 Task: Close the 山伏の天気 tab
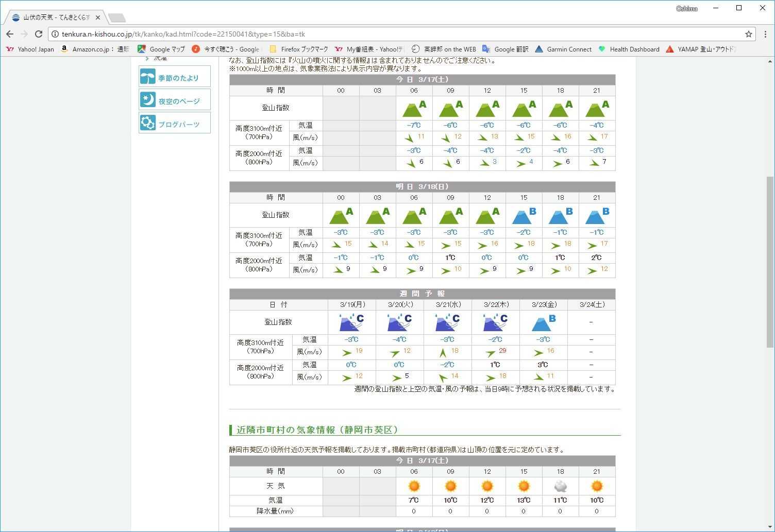[98, 18]
